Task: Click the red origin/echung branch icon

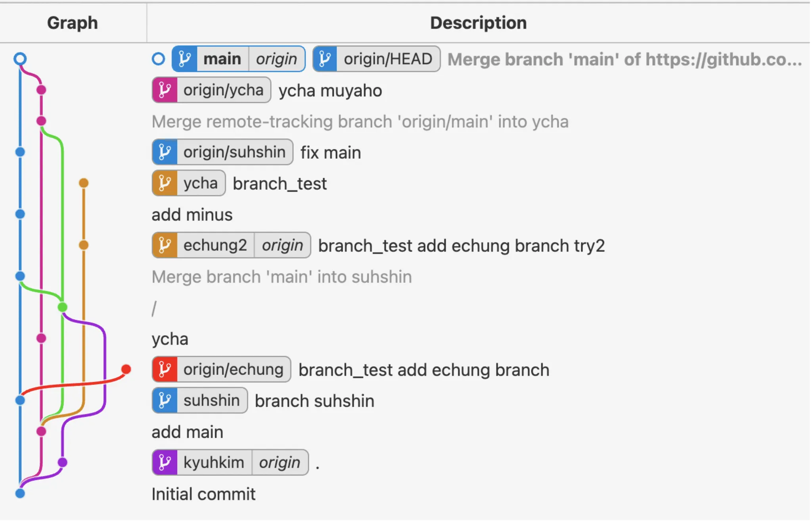Action: (165, 369)
